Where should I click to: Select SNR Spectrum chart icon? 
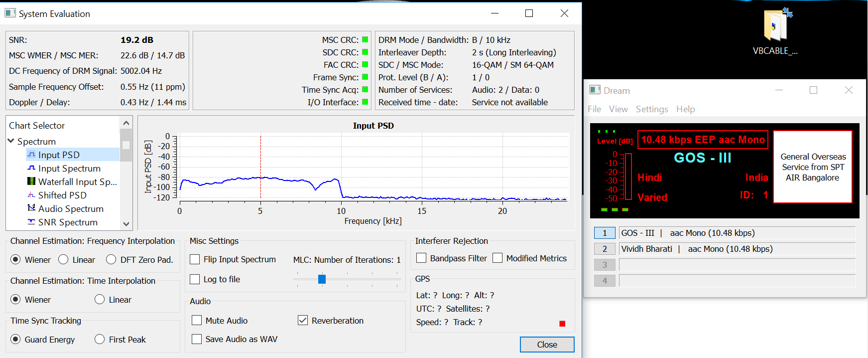[31, 222]
